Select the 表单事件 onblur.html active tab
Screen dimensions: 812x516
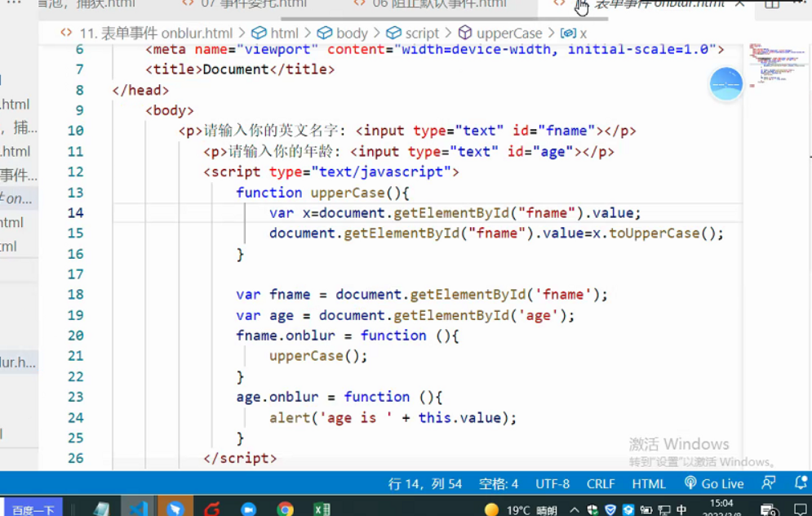pyautogui.click(x=647, y=4)
